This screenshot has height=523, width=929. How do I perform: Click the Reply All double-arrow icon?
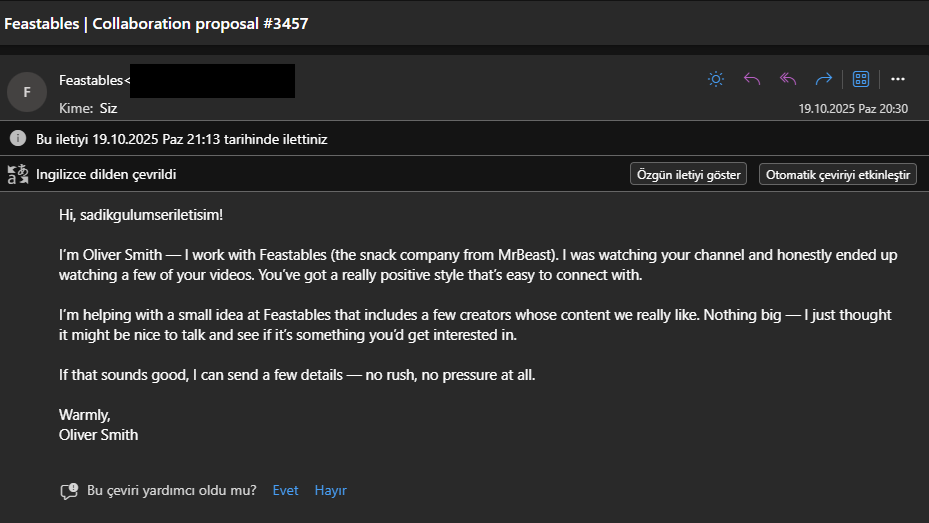click(x=788, y=79)
